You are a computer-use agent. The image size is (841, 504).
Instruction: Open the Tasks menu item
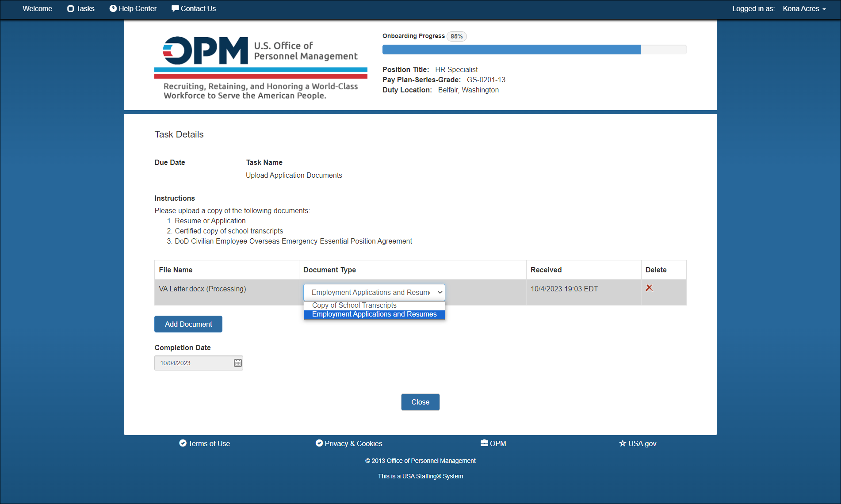[x=80, y=8]
